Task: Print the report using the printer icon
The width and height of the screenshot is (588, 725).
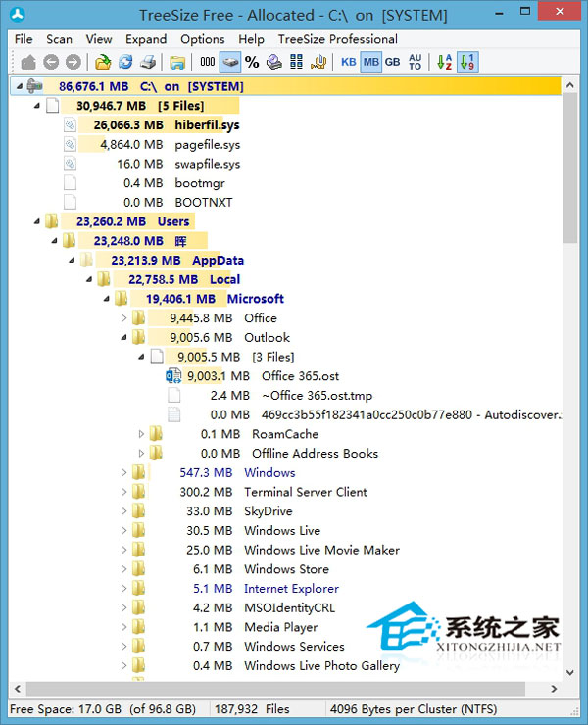Action: point(148,62)
